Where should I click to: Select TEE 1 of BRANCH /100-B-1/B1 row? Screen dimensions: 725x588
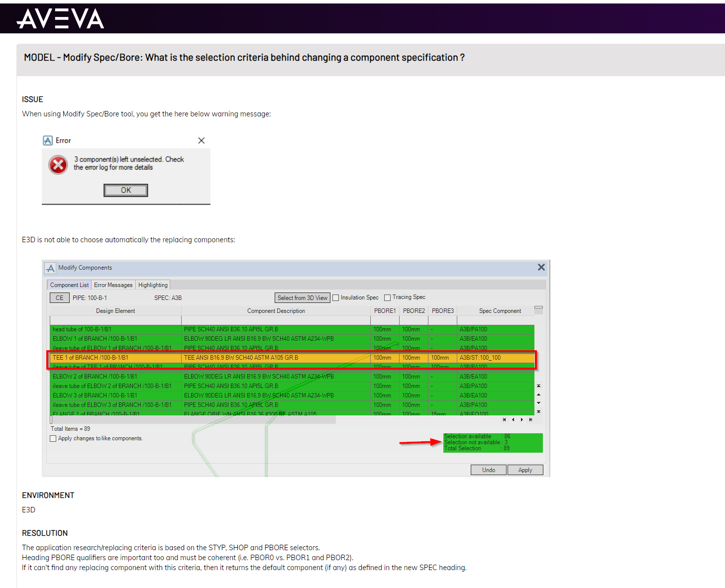point(292,358)
